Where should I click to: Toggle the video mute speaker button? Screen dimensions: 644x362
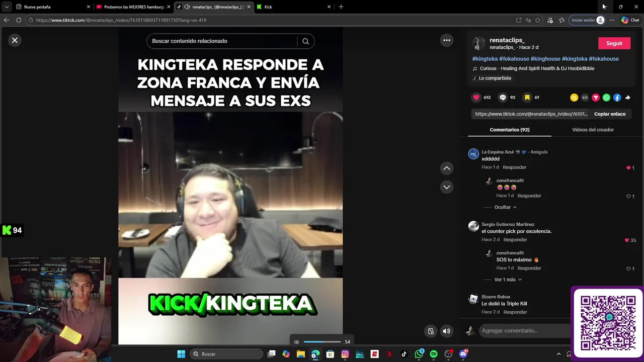tap(446, 331)
